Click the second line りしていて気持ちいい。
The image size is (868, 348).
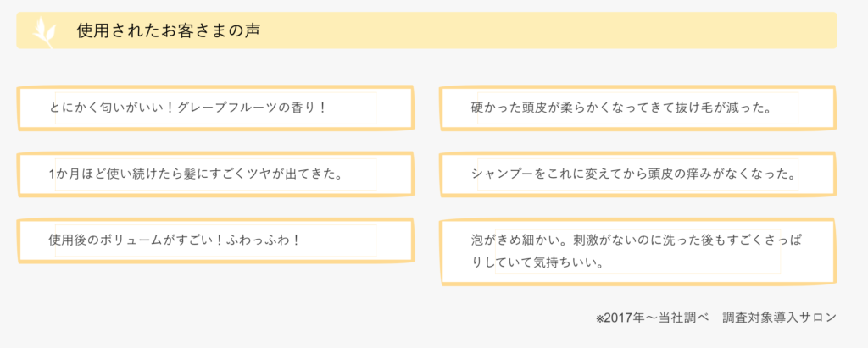(537, 262)
